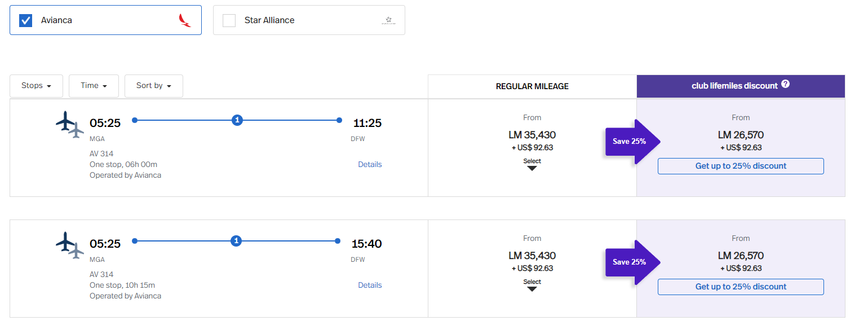Open Details for the 06h 00m flight
This screenshot has width=868, height=325.
[370, 165]
